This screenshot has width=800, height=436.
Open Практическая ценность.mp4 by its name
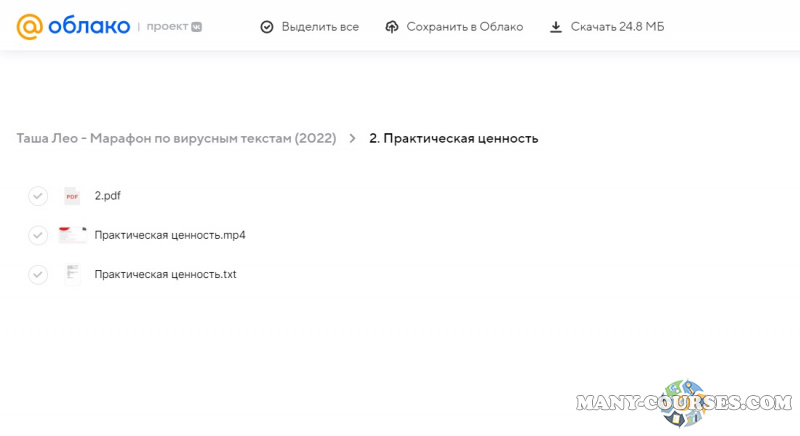[x=170, y=235]
